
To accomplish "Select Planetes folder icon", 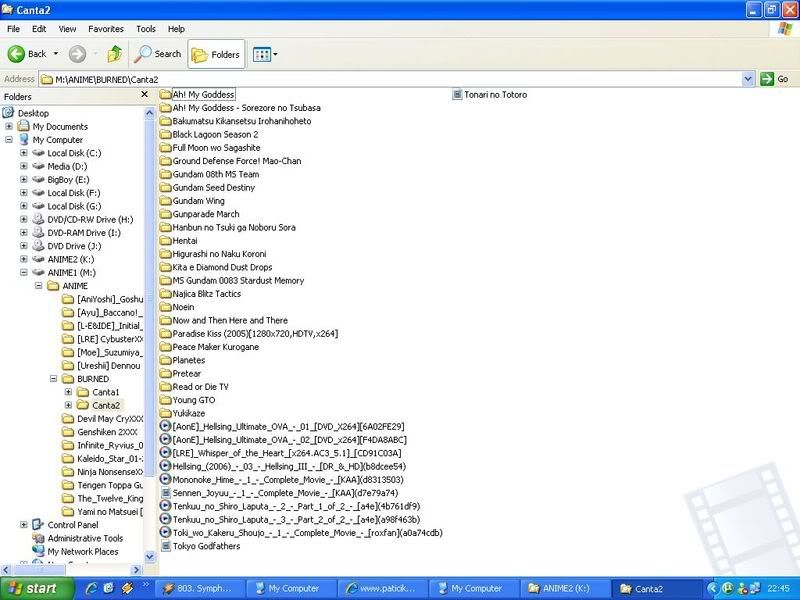I will 165,360.
